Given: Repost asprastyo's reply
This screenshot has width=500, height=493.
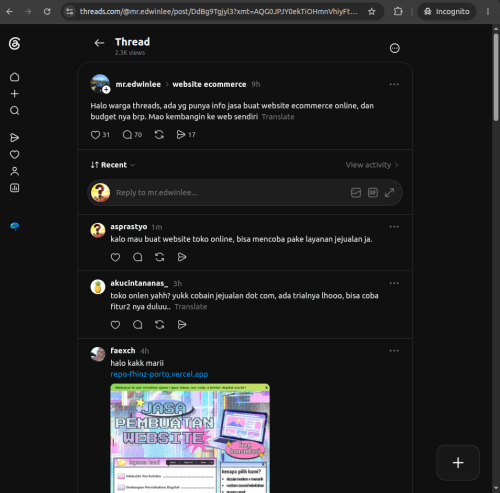Looking at the screenshot, I should tap(159, 257).
